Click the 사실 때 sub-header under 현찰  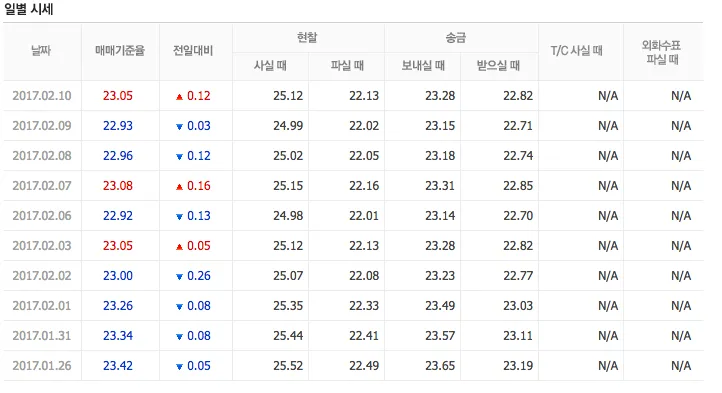(270, 65)
